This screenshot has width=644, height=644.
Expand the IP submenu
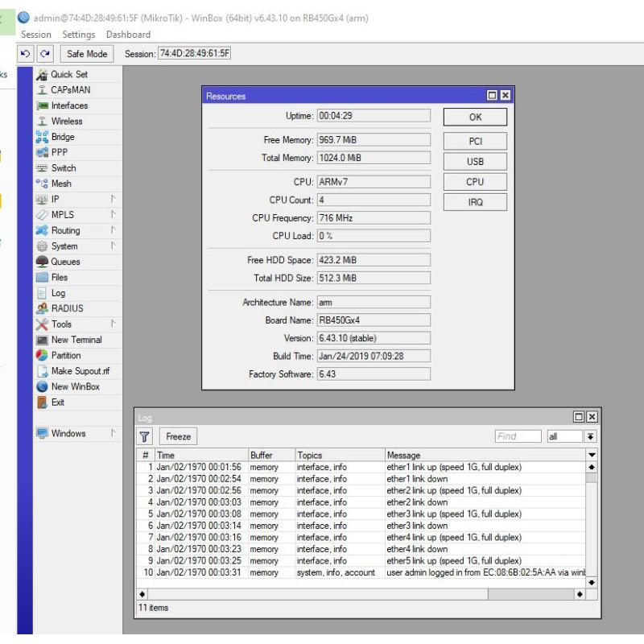pyautogui.click(x=113, y=199)
